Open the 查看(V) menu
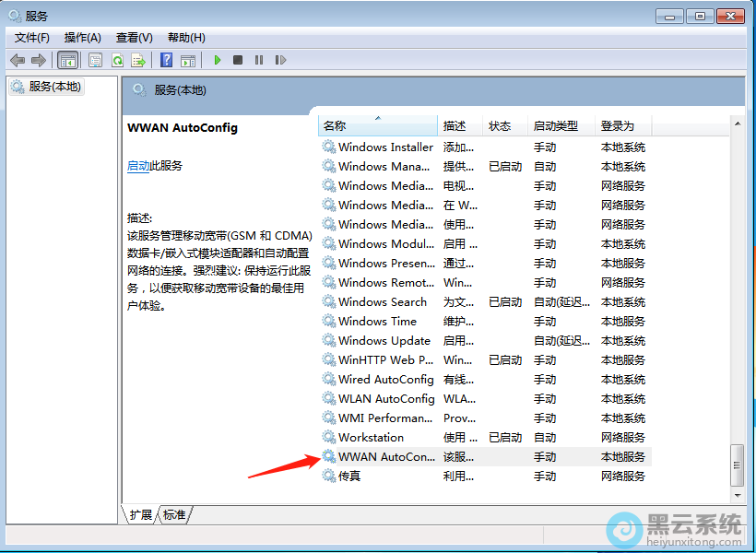756x553 pixels. pos(134,38)
